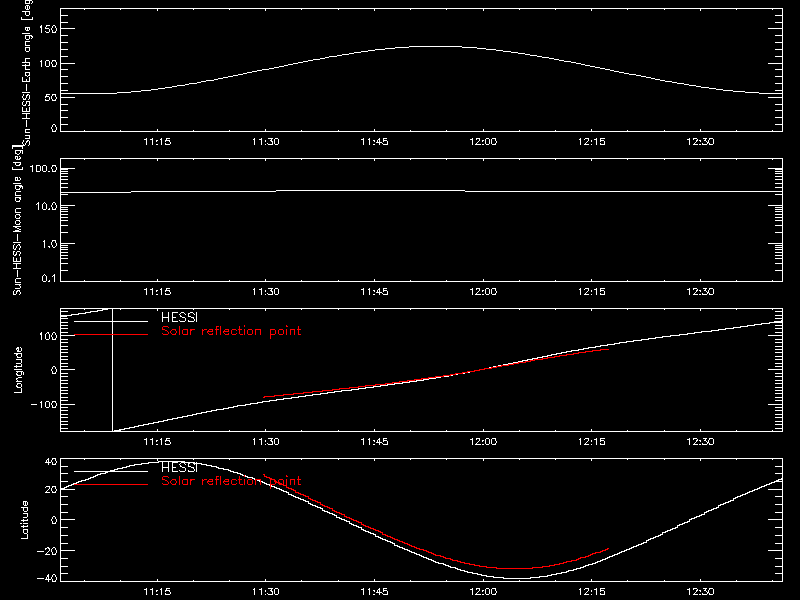Click the Sun-HESSI-Moon angle axis label
This screenshot has width=800, height=600.
click(17, 220)
